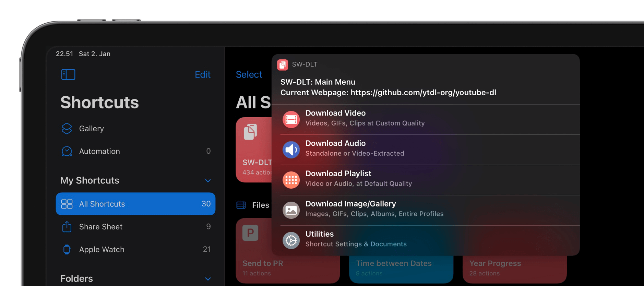This screenshot has height=286, width=644.
Task: Click the Download Audio speaker icon
Action: (x=291, y=150)
